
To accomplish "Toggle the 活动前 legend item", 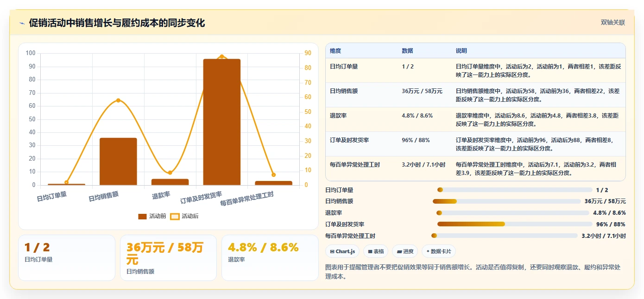I will click(x=152, y=216).
